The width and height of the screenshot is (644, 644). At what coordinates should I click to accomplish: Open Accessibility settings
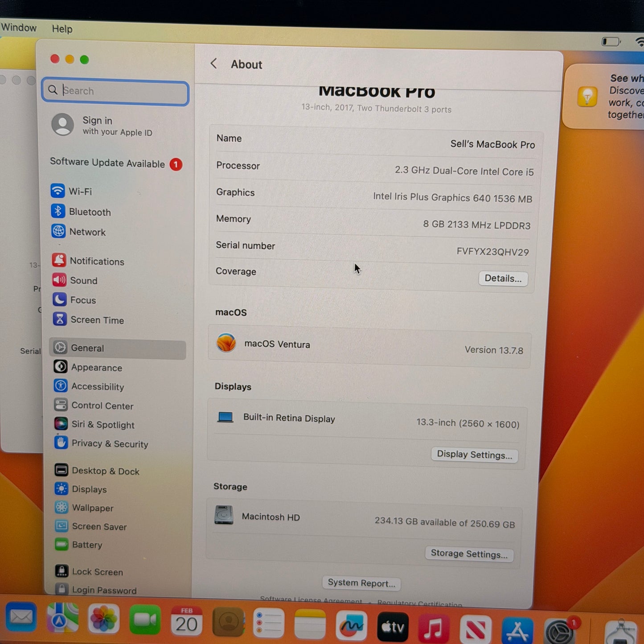89,386
